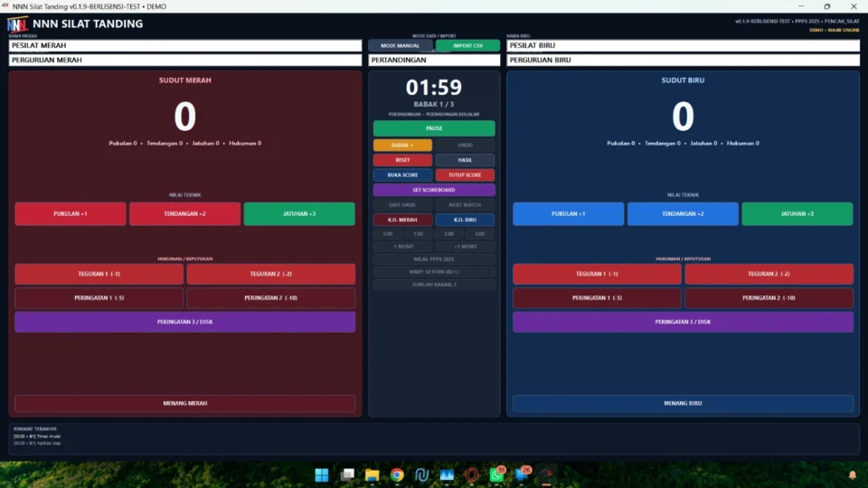Open Set Scoreboard
The width and height of the screenshot is (868, 488).
434,190
